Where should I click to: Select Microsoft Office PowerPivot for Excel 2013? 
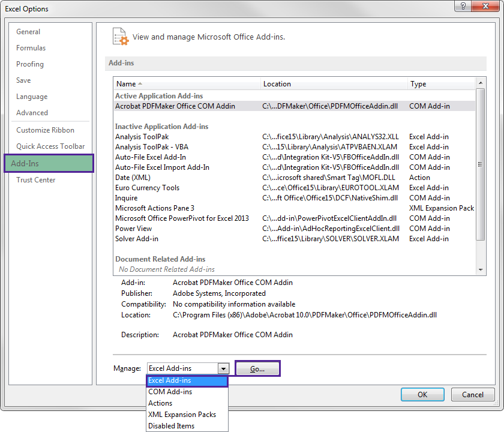pos(295,218)
